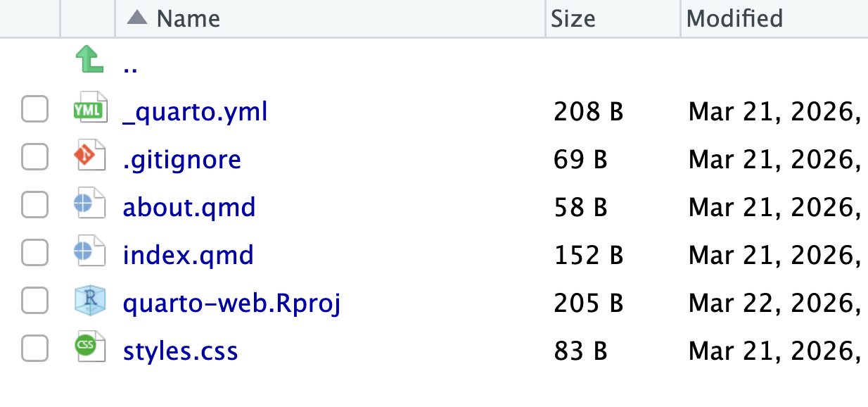The image size is (868, 407).
Task: Select the styles.css checkbox
Action: 34,349
